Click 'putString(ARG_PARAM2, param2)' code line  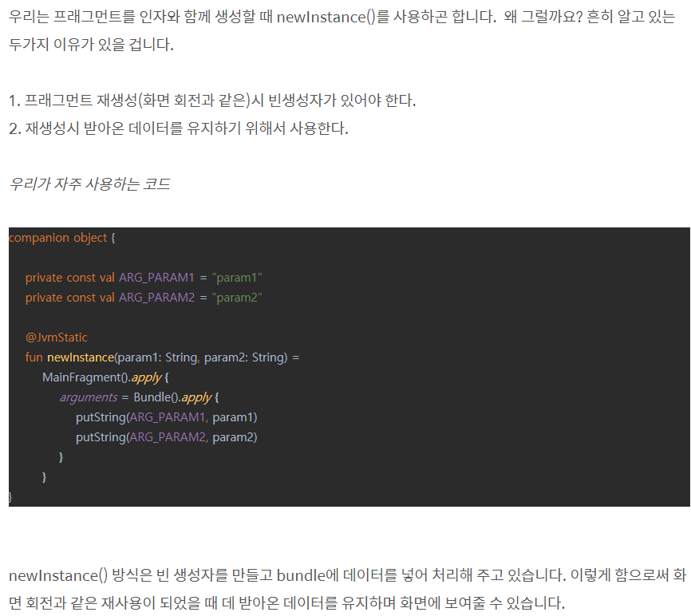point(167,437)
